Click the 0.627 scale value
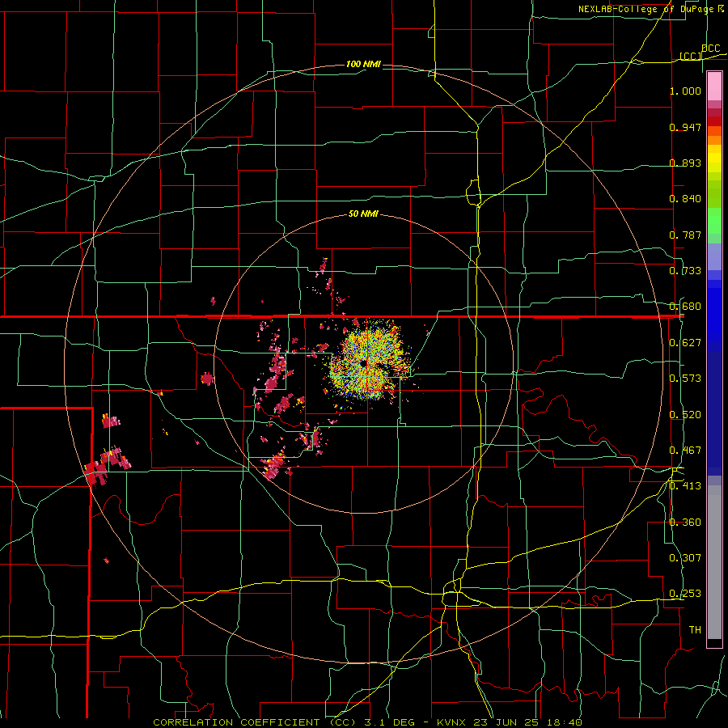This screenshot has width=728, height=728. tap(685, 343)
